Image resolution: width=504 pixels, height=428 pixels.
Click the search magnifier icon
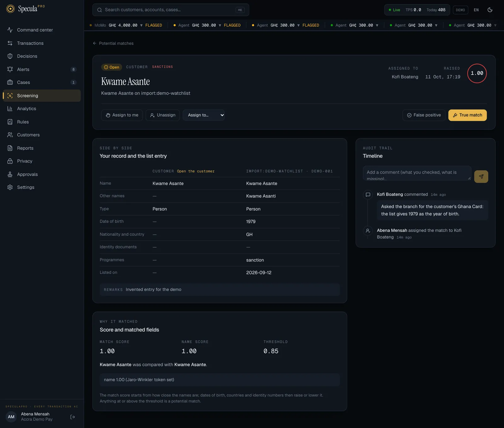(100, 10)
